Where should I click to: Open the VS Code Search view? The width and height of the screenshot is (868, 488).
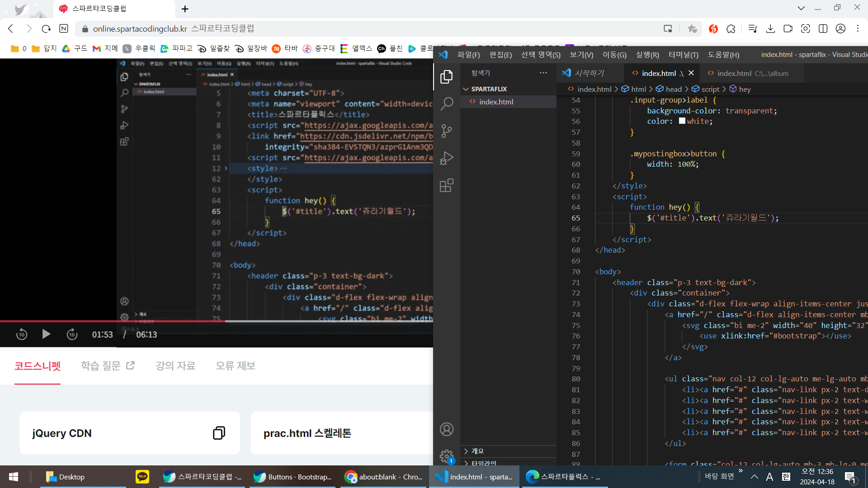point(447,104)
